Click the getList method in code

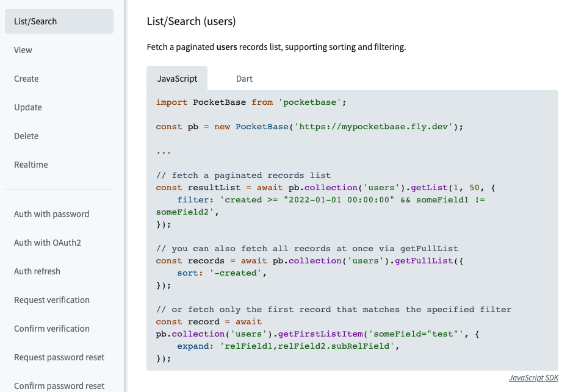429,188
